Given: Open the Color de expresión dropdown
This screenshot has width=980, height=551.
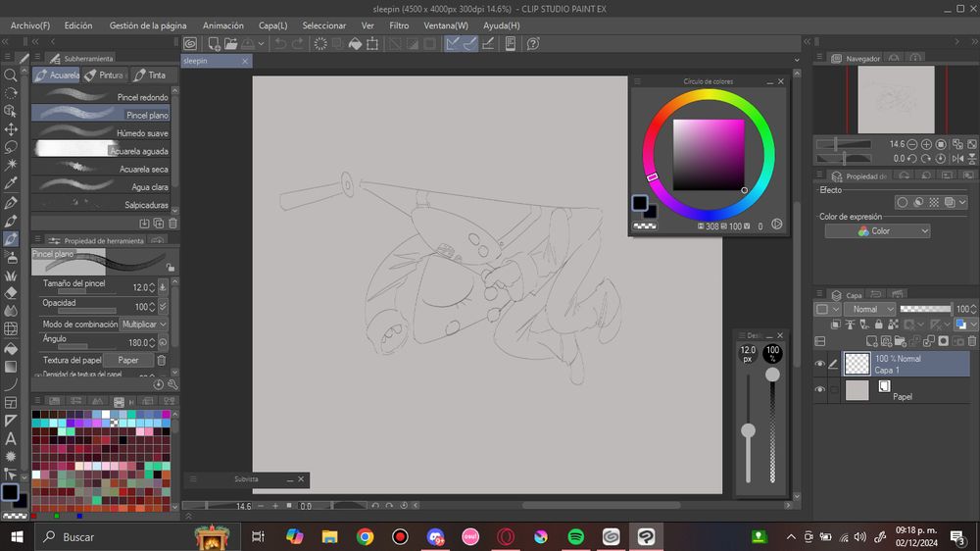Looking at the screenshot, I should coord(877,231).
